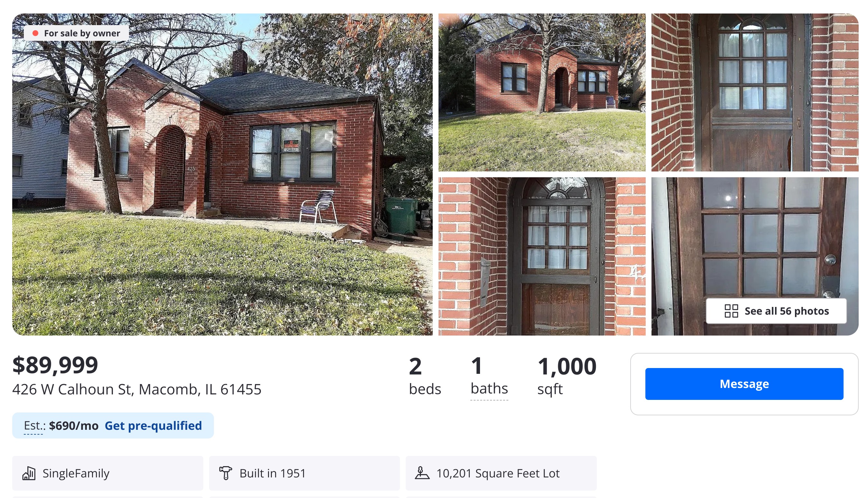
Task: Select the 10,201 Square Feet Lot tile
Action: click(x=501, y=473)
